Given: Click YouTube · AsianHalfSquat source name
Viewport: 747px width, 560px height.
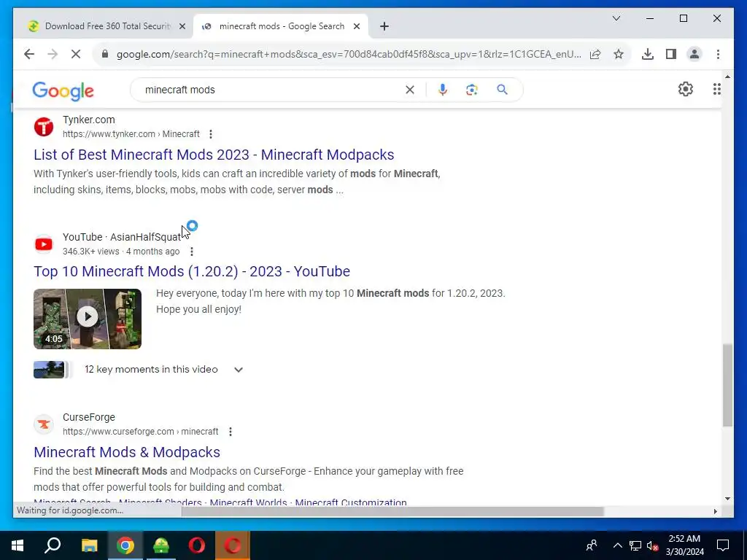Looking at the screenshot, I should click(122, 237).
